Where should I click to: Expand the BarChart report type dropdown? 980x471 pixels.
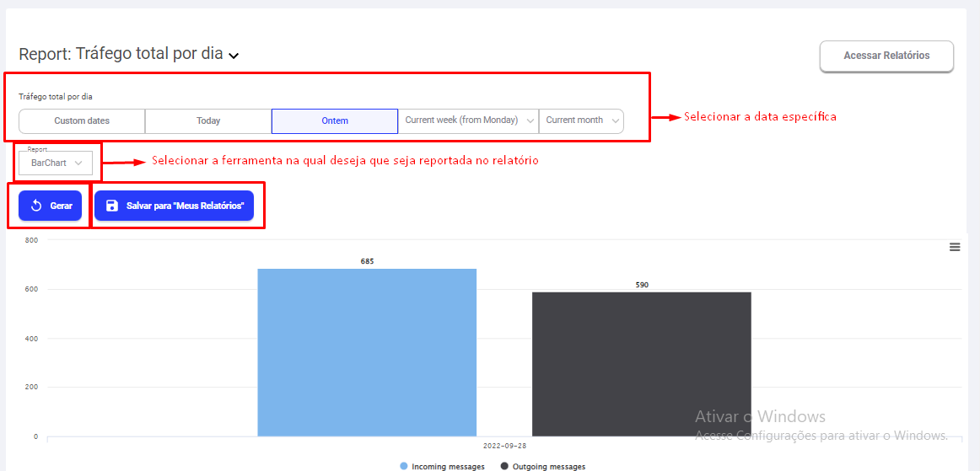point(56,163)
